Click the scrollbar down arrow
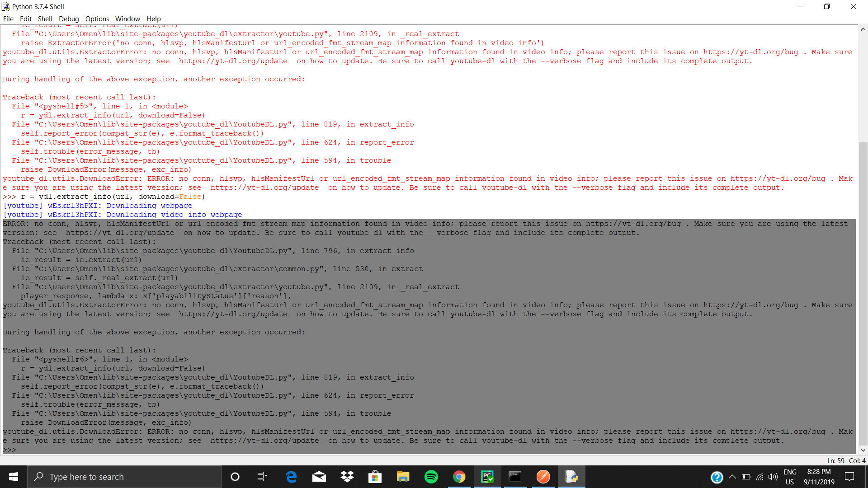868x488 pixels. [x=863, y=450]
